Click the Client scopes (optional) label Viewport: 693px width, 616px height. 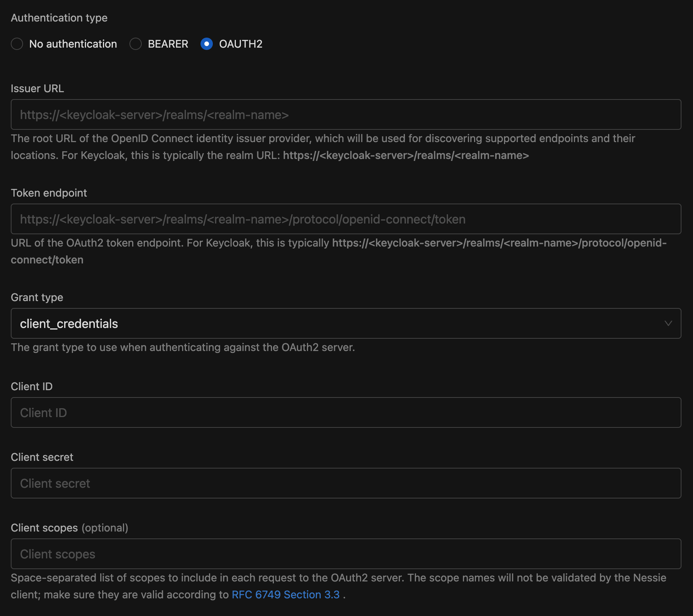70,528
